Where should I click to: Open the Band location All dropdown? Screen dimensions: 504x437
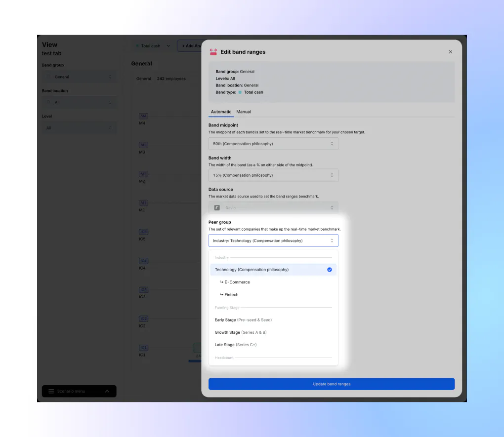(79, 102)
